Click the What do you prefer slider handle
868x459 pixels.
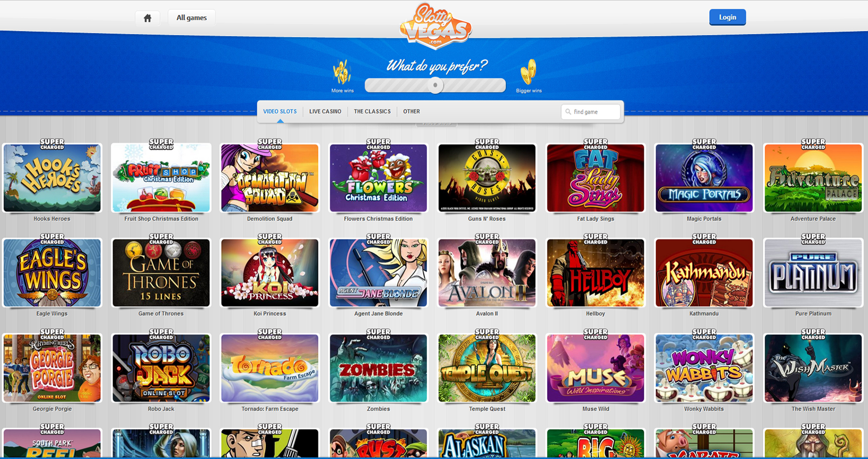(x=435, y=85)
